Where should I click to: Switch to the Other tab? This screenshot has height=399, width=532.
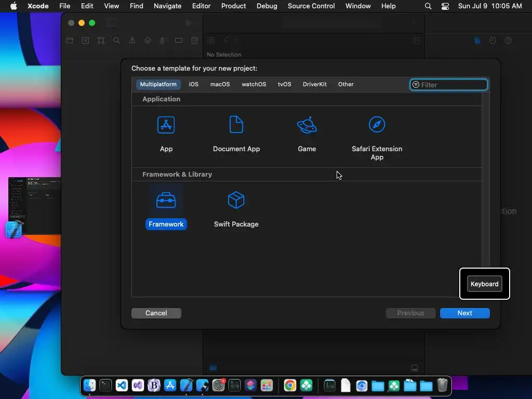pos(345,84)
